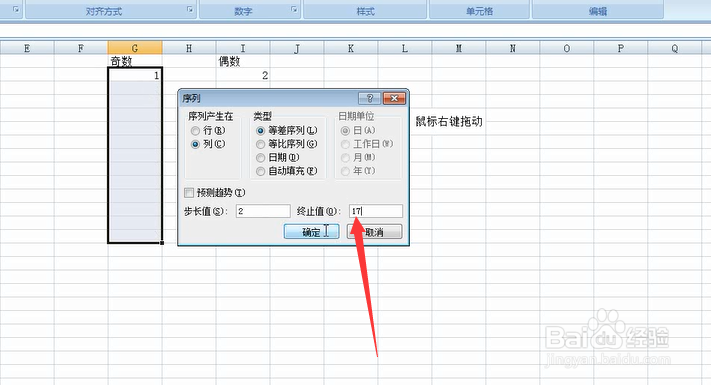Select column G header

coord(135,48)
